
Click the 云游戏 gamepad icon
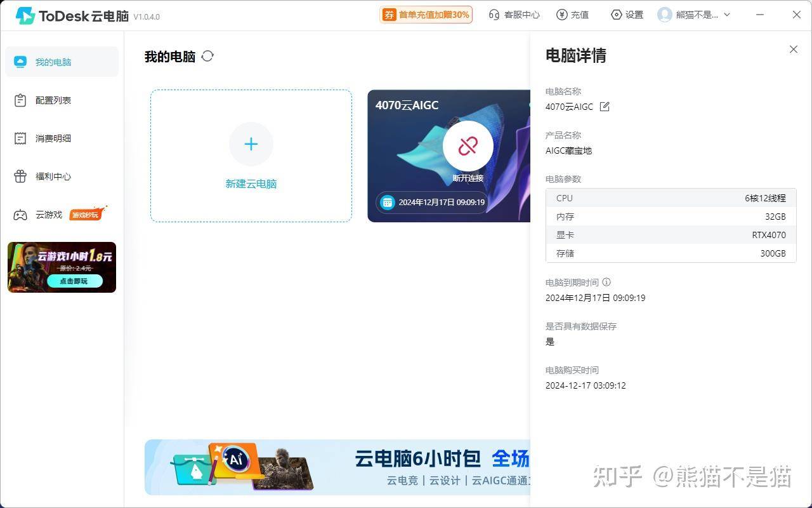coord(20,215)
